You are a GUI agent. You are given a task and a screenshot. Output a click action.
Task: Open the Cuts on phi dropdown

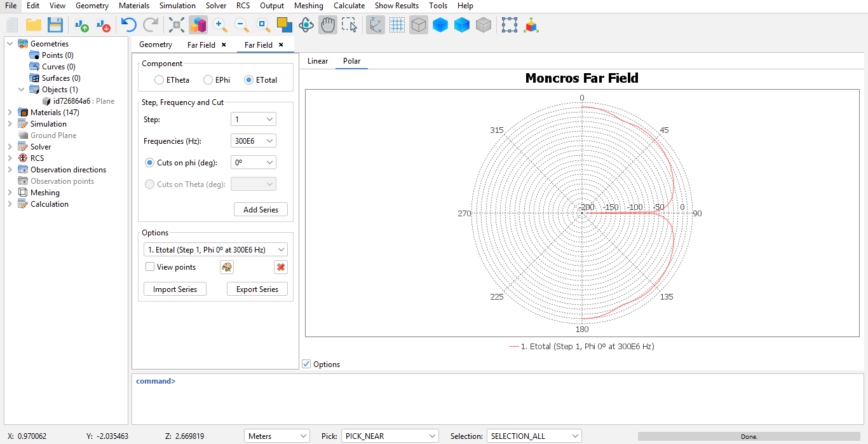point(253,163)
